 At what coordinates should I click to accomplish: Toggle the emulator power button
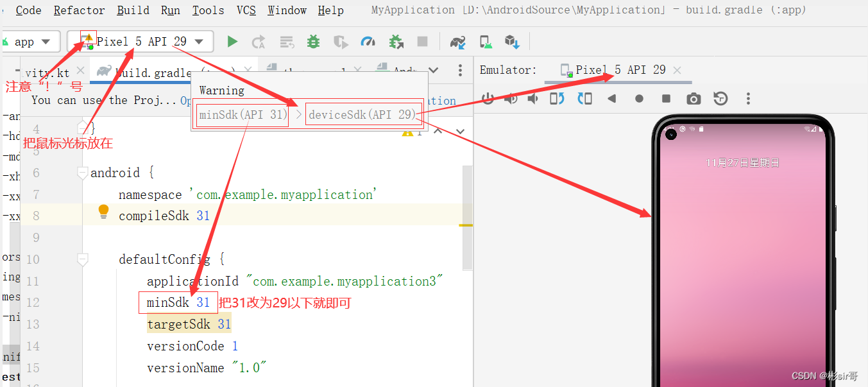pyautogui.click(x=488, y=98)
